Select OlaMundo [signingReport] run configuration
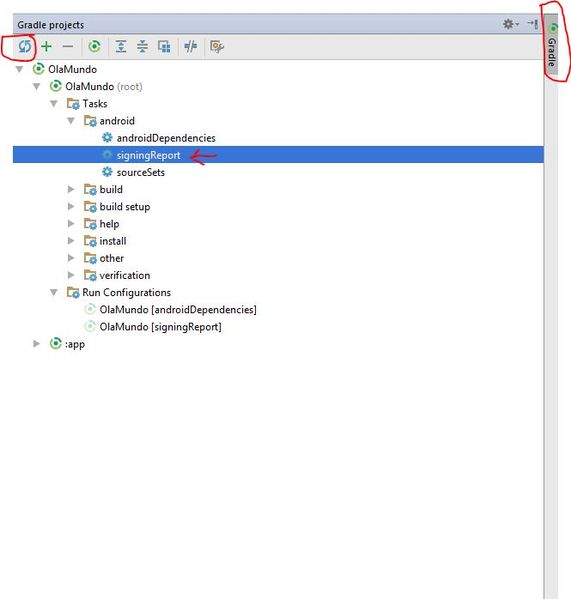The height and width of the screenshot is (599, 571). (x=160, y=327)
